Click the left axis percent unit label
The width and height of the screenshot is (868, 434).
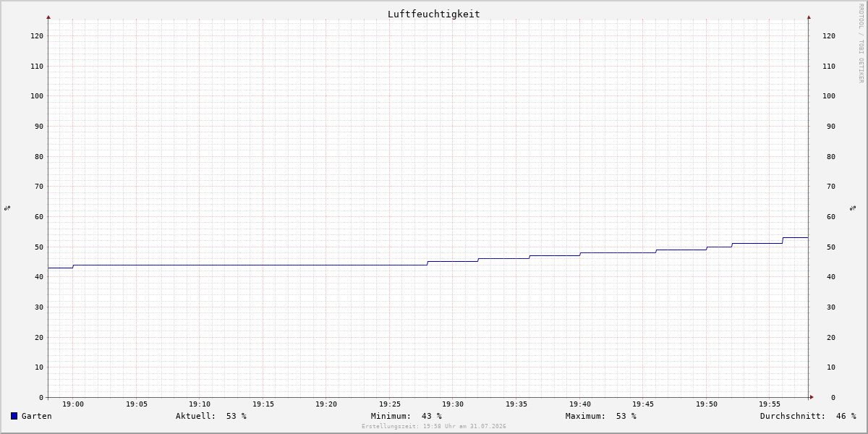7,208
